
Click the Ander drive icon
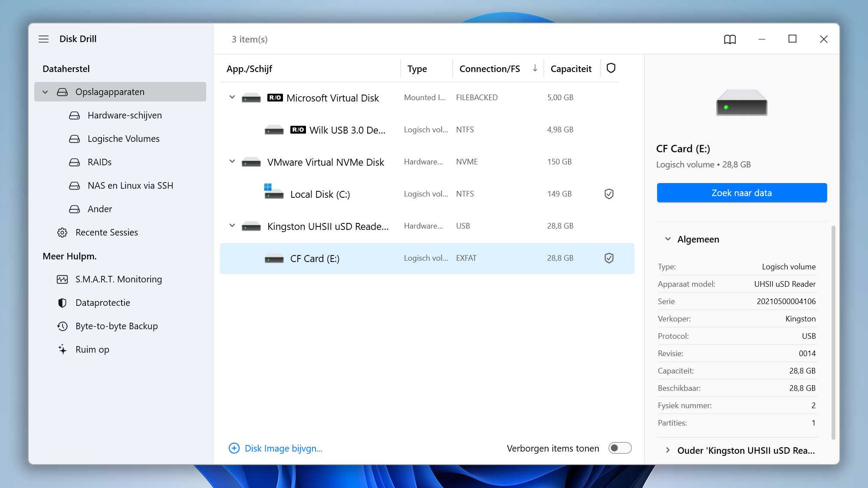[75, 209]
